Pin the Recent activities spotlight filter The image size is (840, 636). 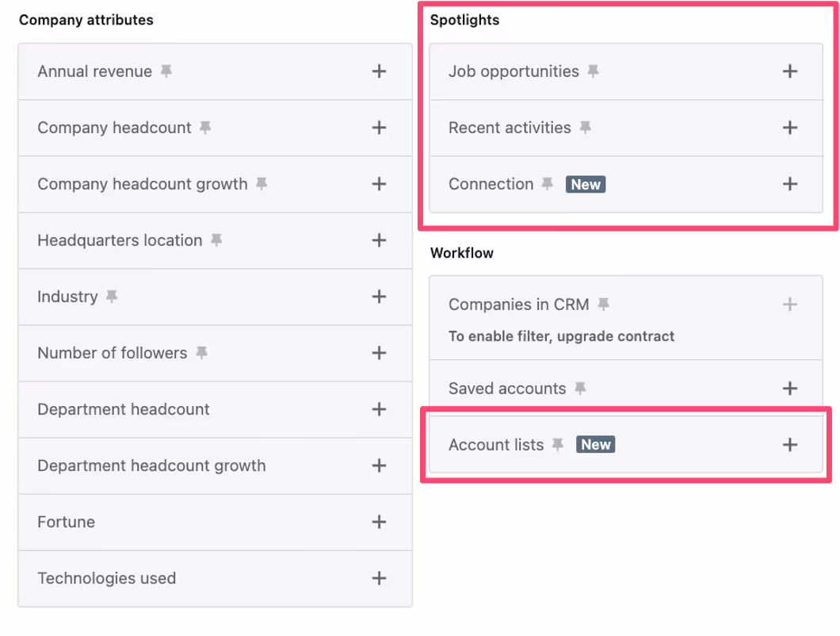[585, 128]
